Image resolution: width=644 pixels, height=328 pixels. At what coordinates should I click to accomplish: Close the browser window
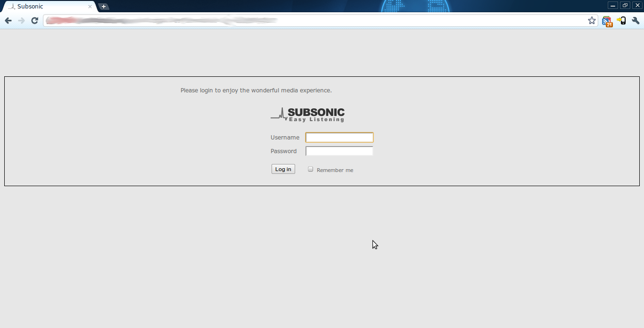[x=637, y=6]
